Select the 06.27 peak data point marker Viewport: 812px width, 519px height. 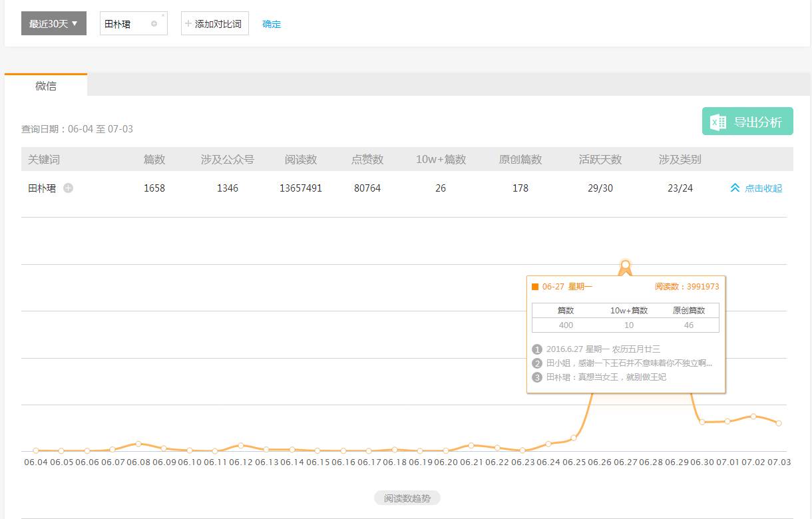625,265
